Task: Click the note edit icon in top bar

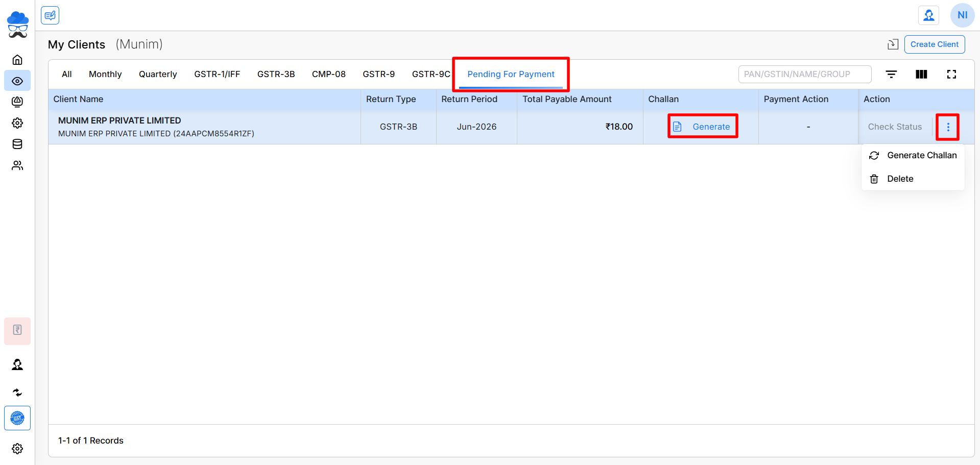Action: tap(50, 15)
